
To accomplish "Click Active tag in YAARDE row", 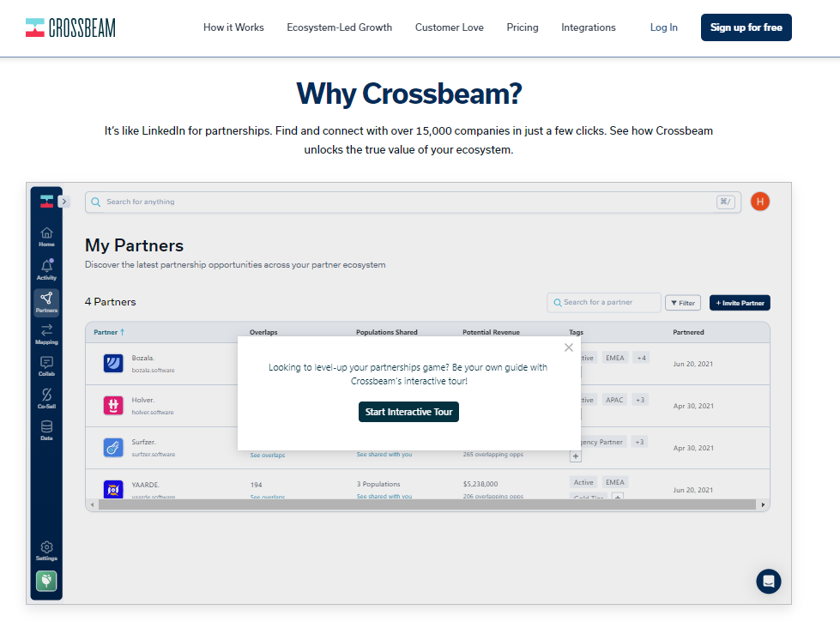I will coord(583,482).
